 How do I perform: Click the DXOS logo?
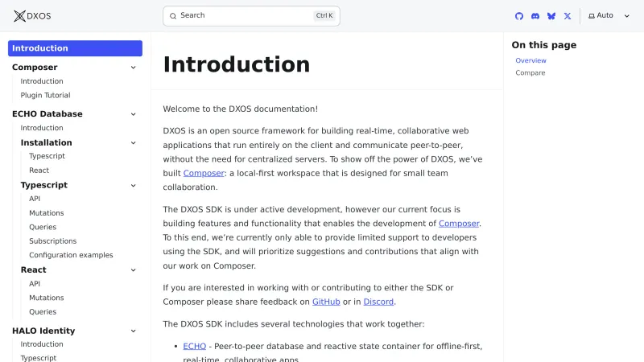(32, 16)
